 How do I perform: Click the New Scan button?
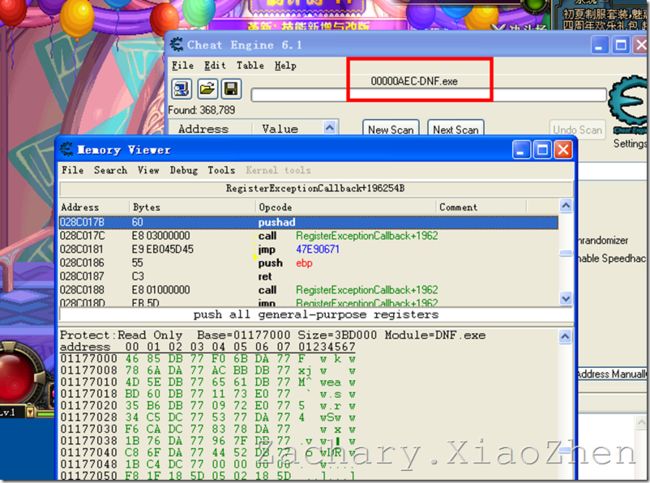click(x=390, y=129)
